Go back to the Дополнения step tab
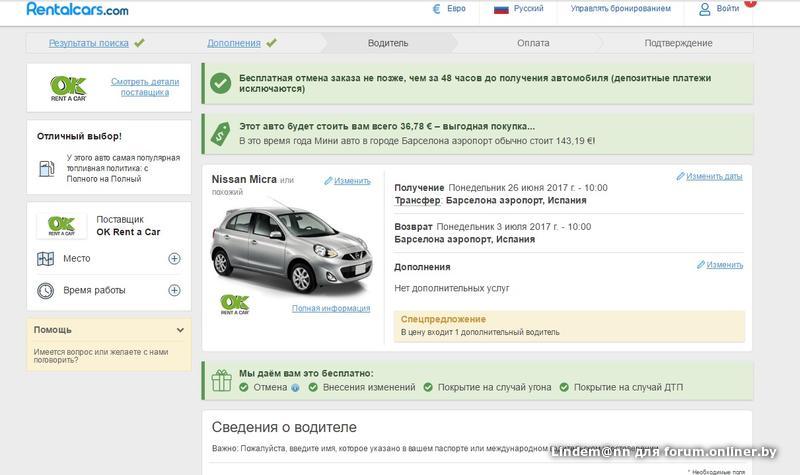Screen dimensions: 800x475 pyautogui.click(x=234, y=43)
